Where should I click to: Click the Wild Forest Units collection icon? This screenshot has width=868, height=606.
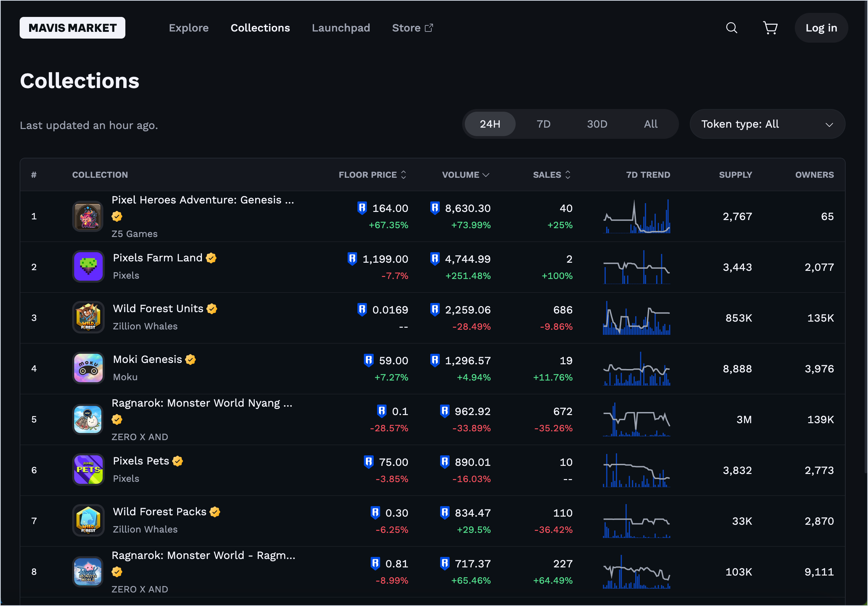pos(88,317)
